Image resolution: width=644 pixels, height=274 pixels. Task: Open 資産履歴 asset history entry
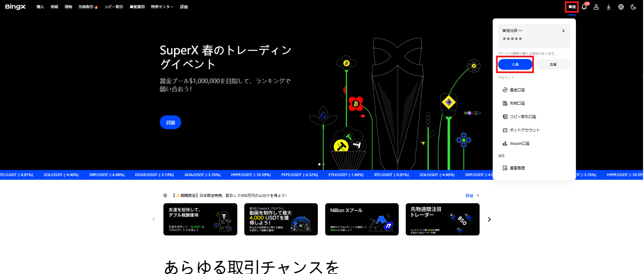pos(517,168)
